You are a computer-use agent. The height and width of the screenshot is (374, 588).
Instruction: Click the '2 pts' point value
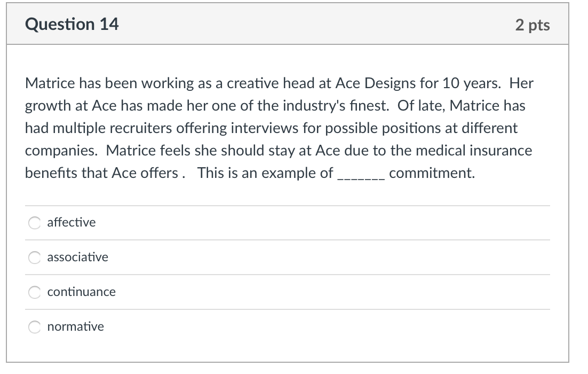(x=533, y=25)
